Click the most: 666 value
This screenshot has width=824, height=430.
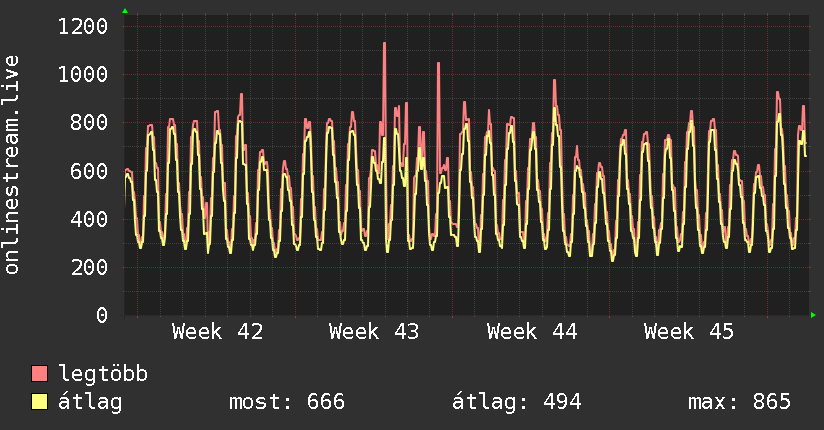[287, 402]
